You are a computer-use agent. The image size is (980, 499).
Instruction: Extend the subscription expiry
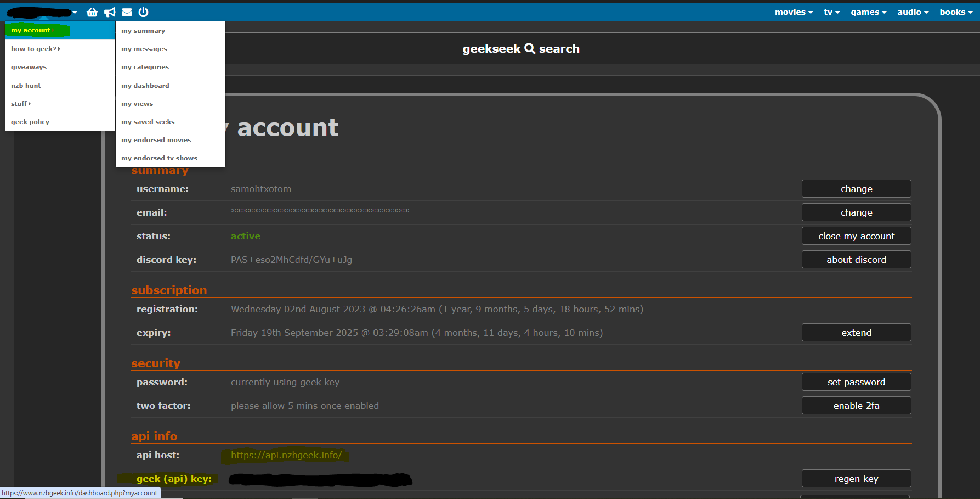tap(856, 333)
